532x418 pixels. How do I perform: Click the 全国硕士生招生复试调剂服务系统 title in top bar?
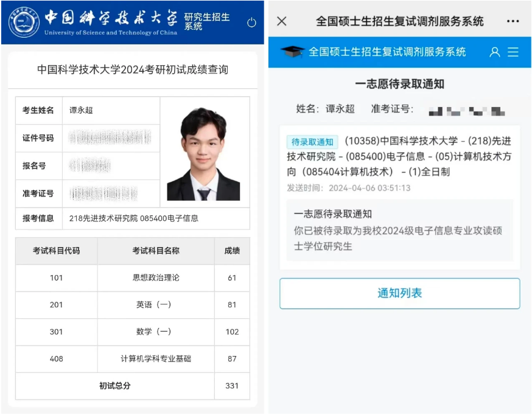click(x=400, y=21)
